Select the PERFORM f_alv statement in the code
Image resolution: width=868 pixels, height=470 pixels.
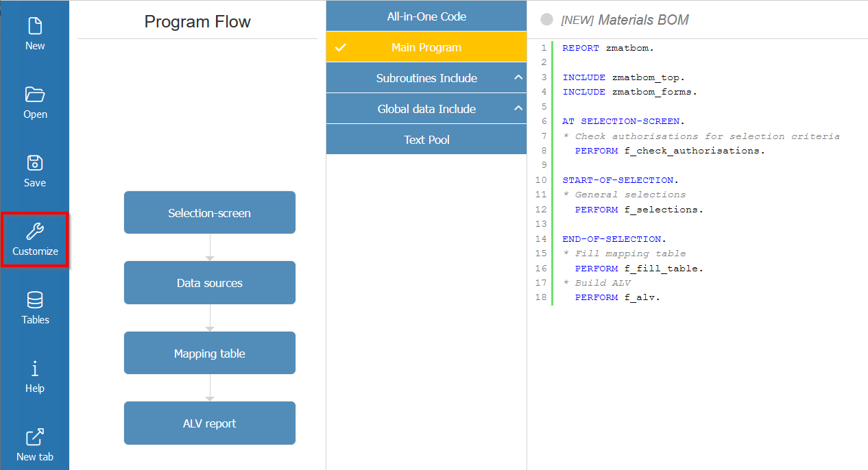(618, 297)
